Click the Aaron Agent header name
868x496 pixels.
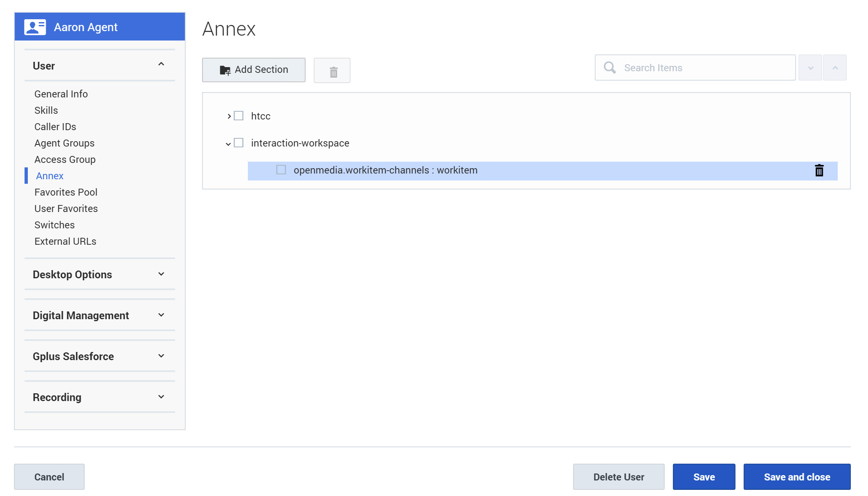pos(86,27)
